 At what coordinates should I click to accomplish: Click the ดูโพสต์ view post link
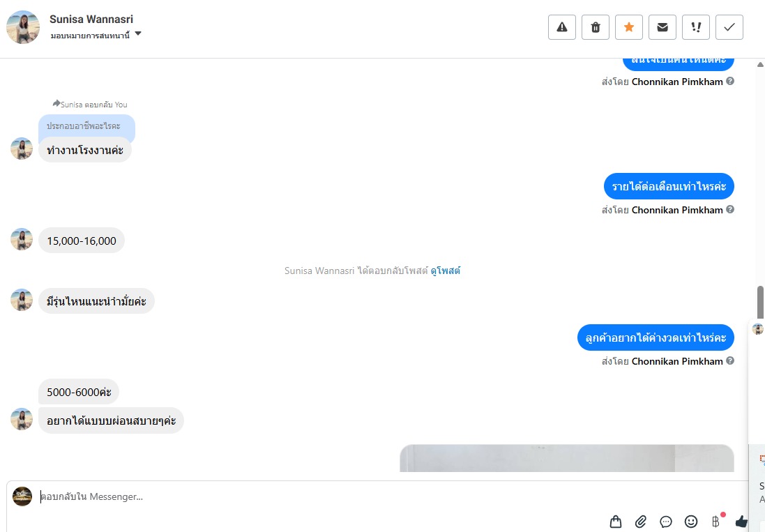(x=445, y=271)
